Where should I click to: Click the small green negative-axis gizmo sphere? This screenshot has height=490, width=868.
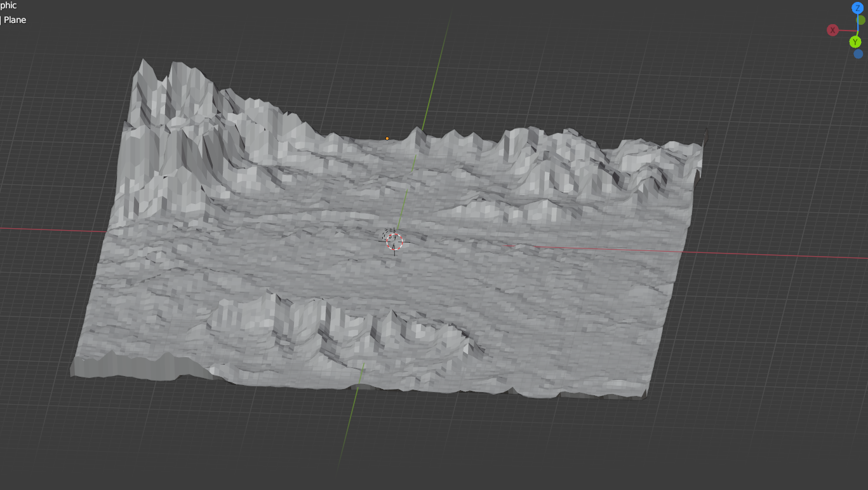pos(861,20)
